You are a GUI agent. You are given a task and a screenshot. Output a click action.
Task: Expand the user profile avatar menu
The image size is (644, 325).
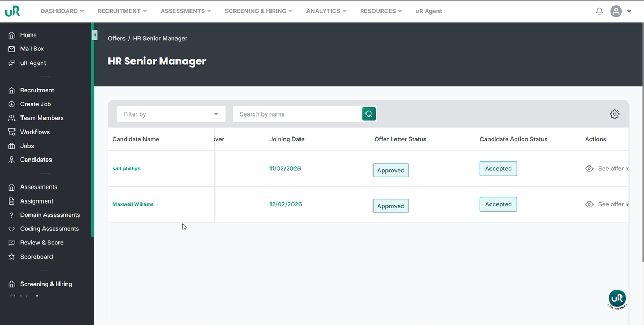tap(620, 11)
